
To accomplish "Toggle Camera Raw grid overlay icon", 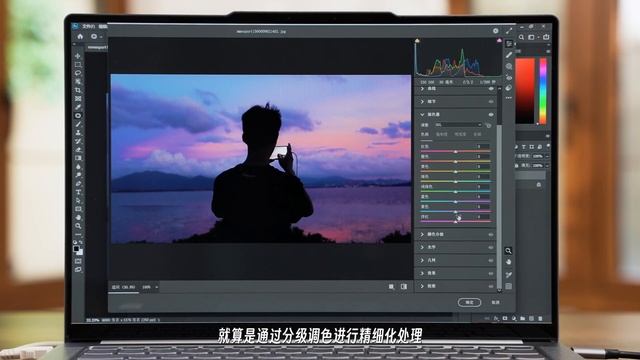I will pos(509,286).
